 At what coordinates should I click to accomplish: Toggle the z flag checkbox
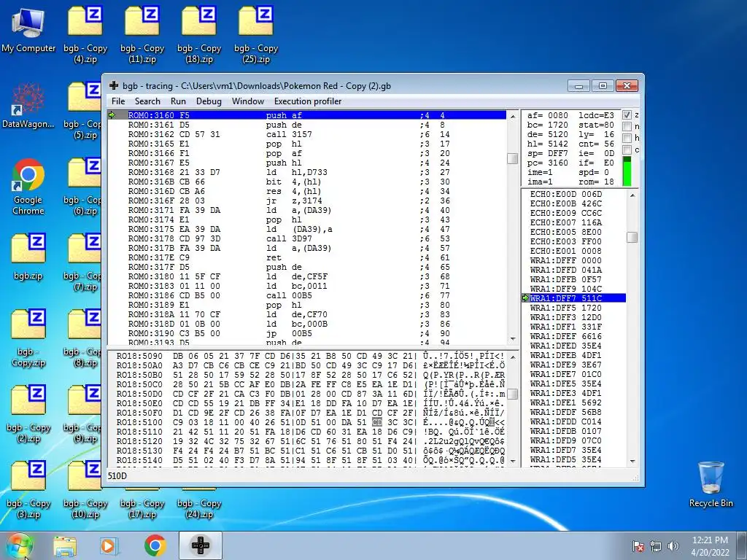[627, 114]
